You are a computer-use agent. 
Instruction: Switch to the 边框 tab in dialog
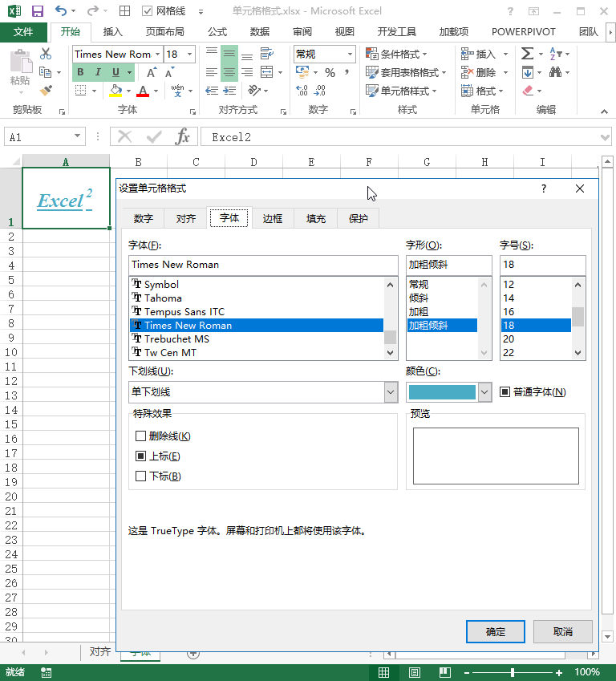click(273, 218)
